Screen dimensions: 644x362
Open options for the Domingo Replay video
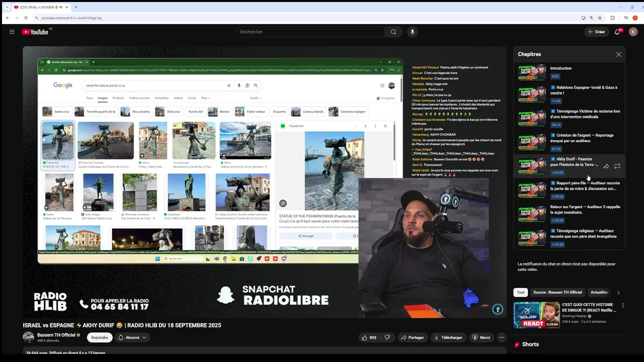point(623,305)
